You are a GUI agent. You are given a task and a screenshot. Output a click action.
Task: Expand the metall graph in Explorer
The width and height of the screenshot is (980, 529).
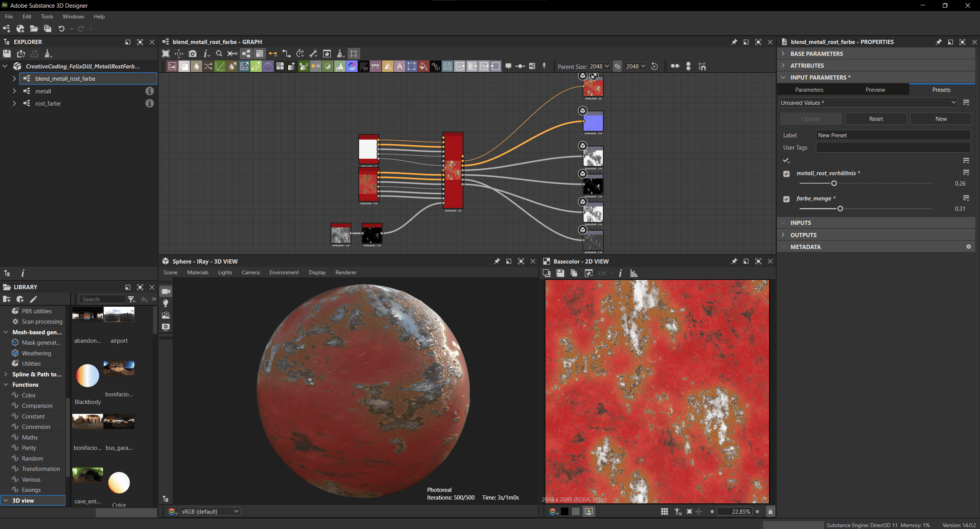pos(15,91)
